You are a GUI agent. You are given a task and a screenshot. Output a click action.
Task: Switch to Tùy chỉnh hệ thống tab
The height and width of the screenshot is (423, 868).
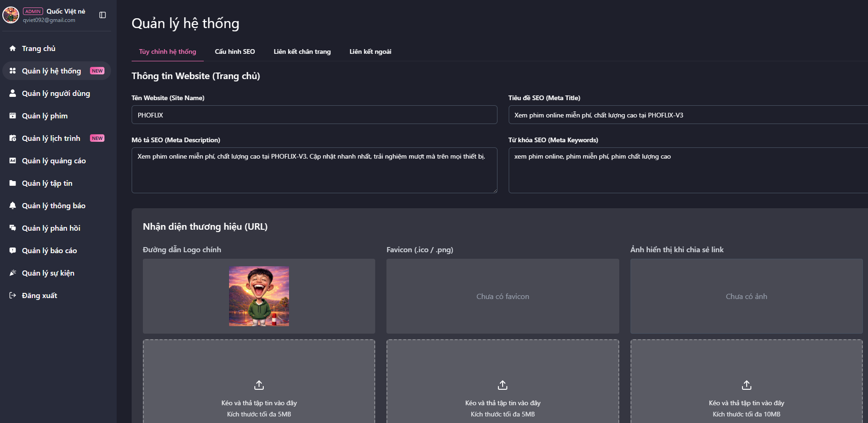pos(168,51)
